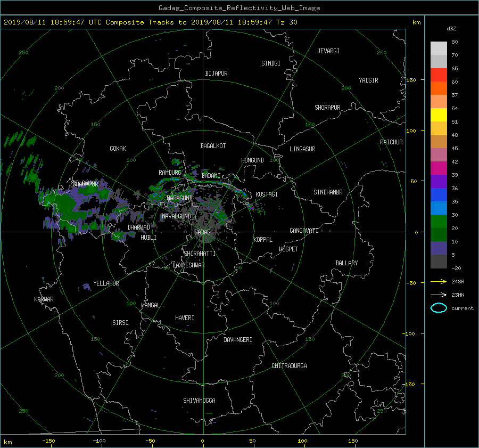Click the -20 value on the dBZ scale

pos(456,268)
